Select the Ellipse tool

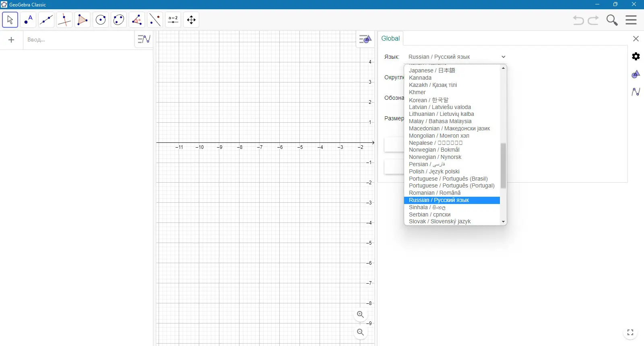[x=119, y=20]
